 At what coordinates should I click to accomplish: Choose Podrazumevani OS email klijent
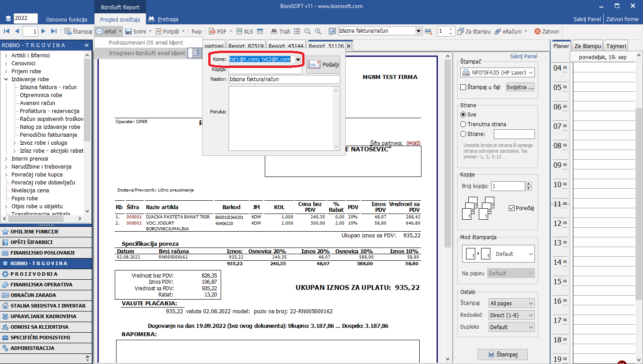pos(146,43)
